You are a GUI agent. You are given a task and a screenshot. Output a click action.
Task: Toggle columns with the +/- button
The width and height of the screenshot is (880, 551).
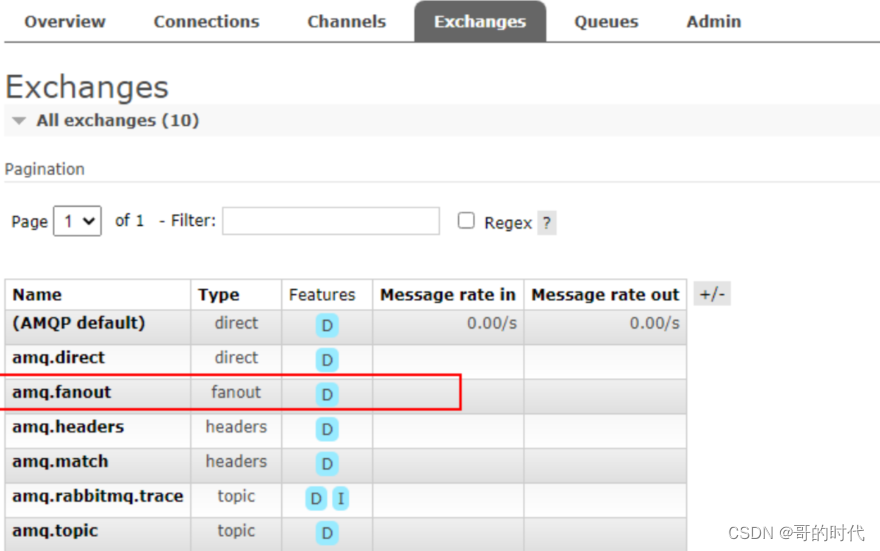[x=712, y=294]
